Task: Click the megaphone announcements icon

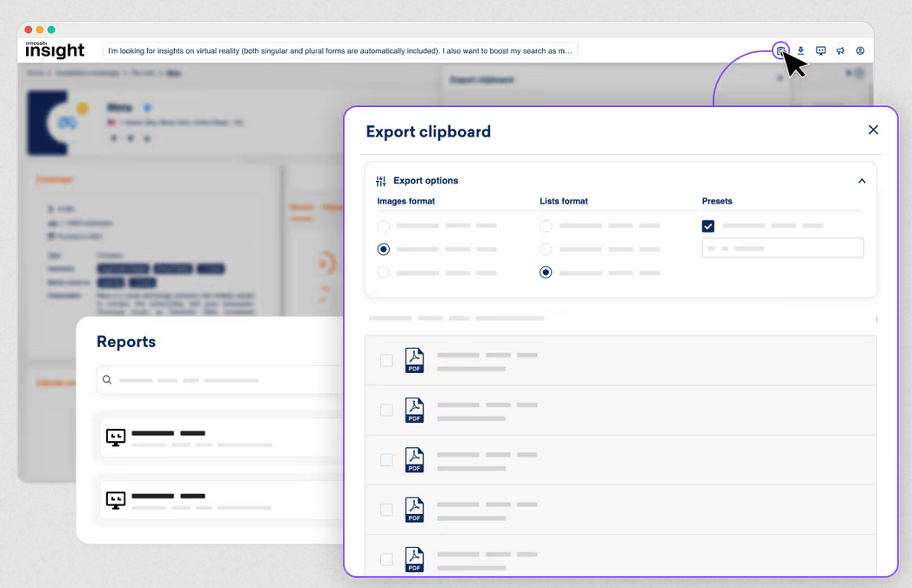Action: coord(841,50)
